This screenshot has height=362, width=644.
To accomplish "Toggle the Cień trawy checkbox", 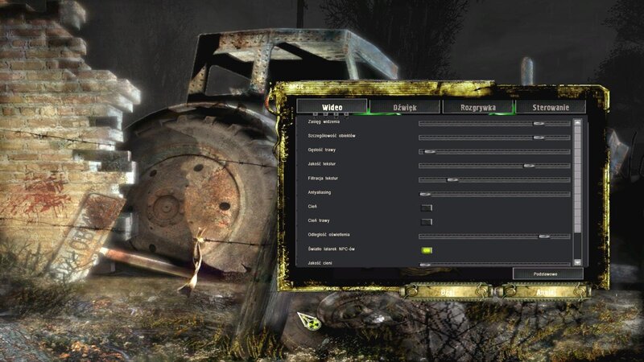I will tap(426, 221).
